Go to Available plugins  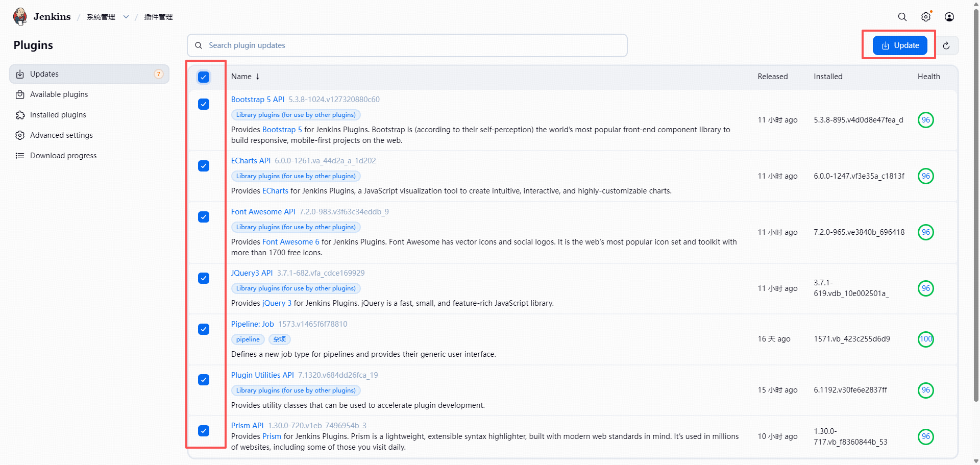pos(89,94)
